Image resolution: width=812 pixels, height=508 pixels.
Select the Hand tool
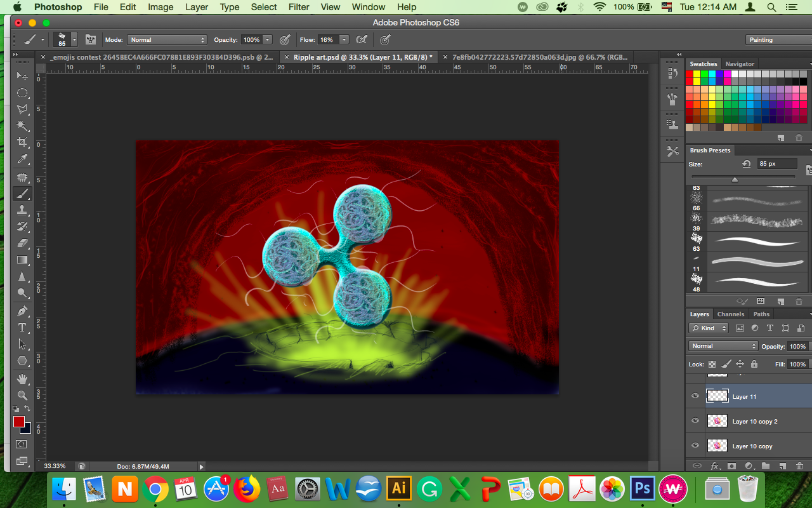pyautogui.click(x=22, y=379)
